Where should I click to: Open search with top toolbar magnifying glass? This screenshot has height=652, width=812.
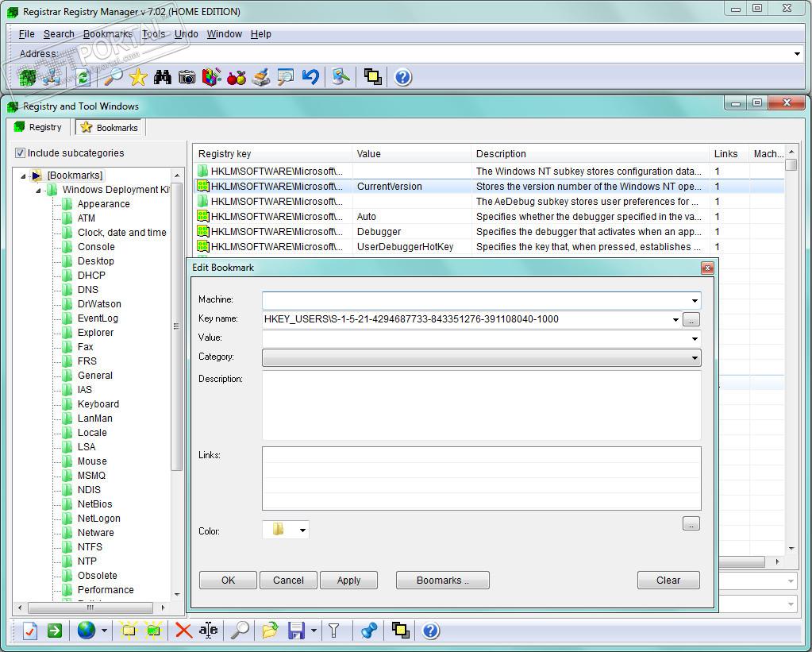[114, 77]
